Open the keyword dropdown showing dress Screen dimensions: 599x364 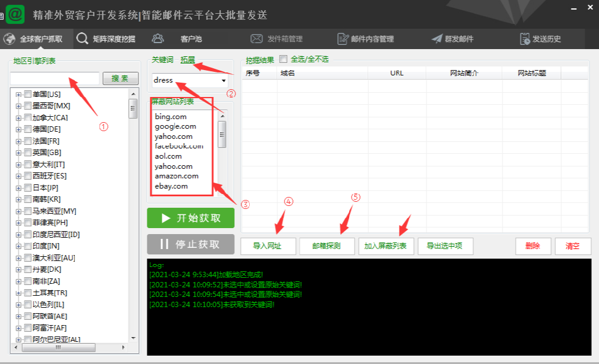223,80
